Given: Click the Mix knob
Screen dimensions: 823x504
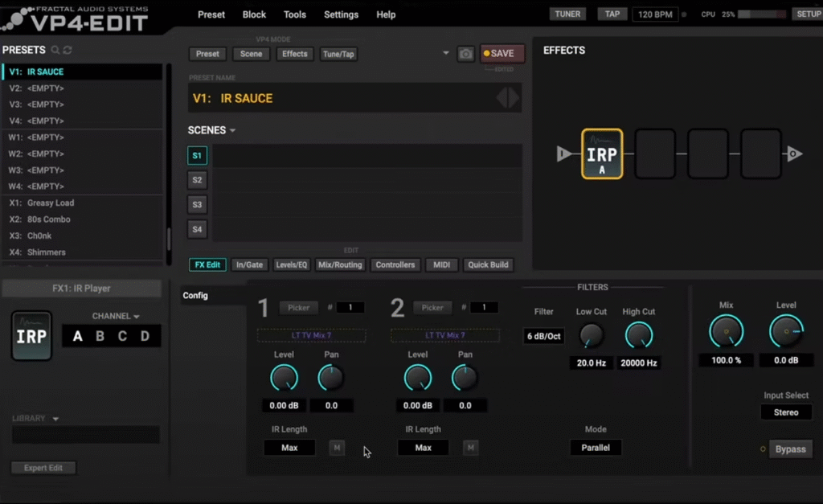Looking at the screenshot, I should tap(727, 331).
